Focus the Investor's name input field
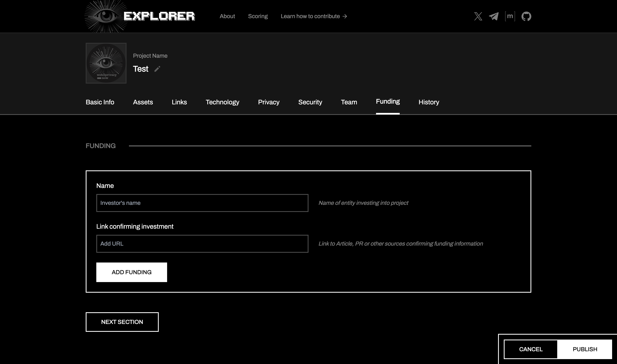 tap(202, 203)
